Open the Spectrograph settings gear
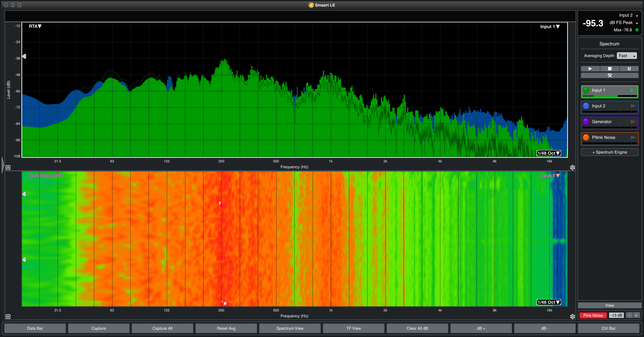This screenshot has width=644, height=337. click(573, 317)
